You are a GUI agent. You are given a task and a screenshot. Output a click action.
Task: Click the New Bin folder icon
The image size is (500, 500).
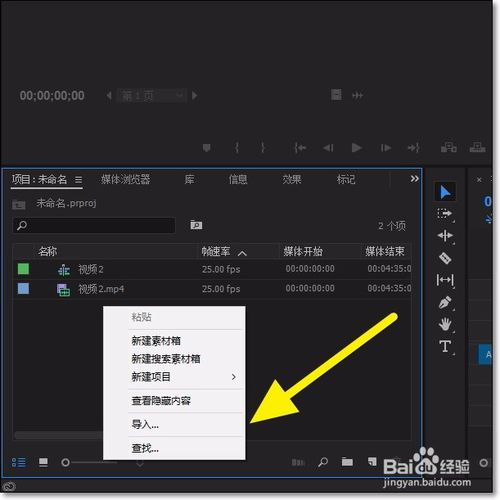[347, 462]
